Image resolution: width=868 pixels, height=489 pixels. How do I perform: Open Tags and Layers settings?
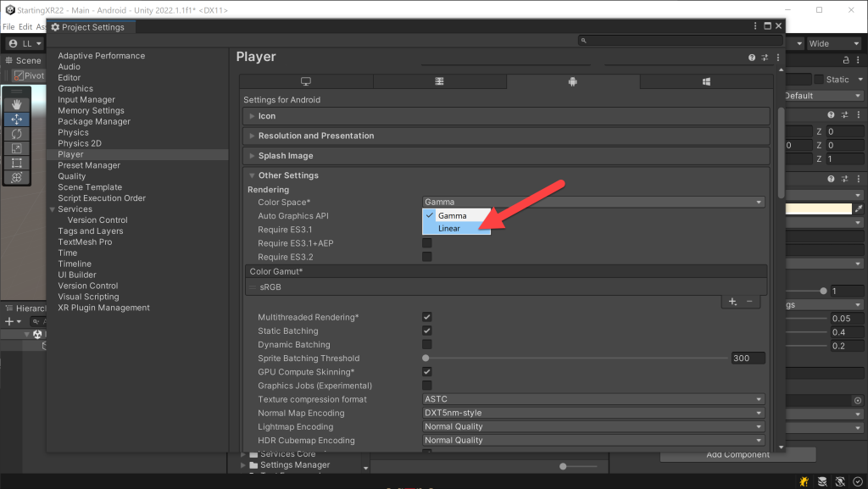pyautogui.click(x=90, y=231)
